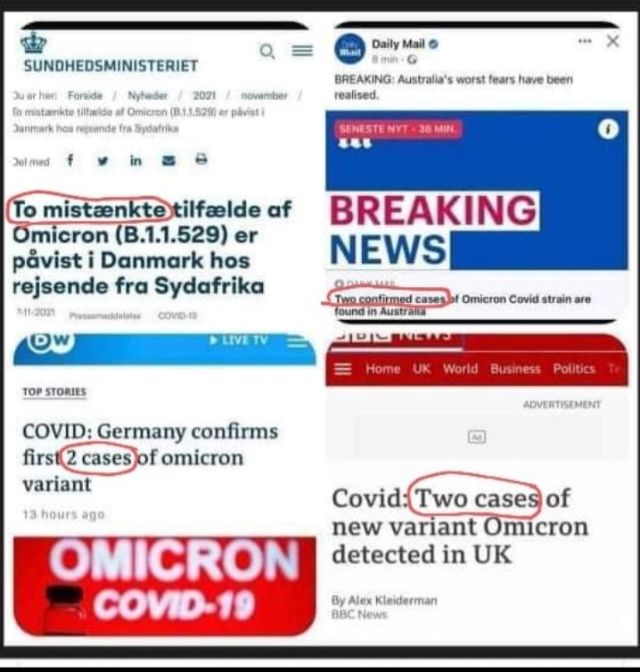Share article on LinkedIn
640x672 pixels.
click(x=135, y=160)
